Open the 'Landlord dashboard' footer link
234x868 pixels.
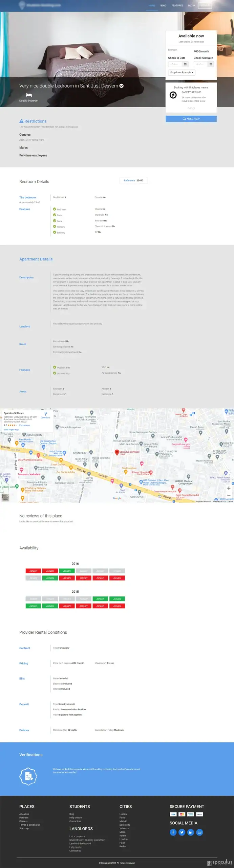click(80, 843)
